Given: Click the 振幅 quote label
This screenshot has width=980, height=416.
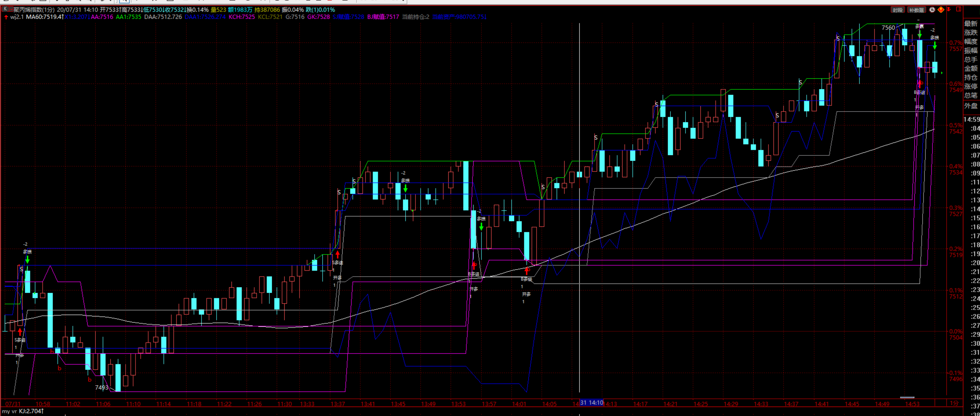Looking at the screenshot, I should [x=971, y=51].
